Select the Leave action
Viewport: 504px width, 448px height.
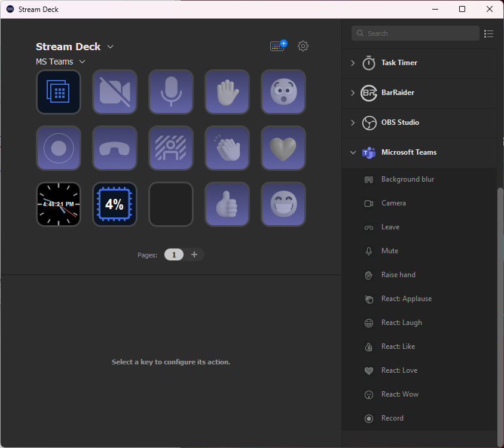[x=420, y=227]
